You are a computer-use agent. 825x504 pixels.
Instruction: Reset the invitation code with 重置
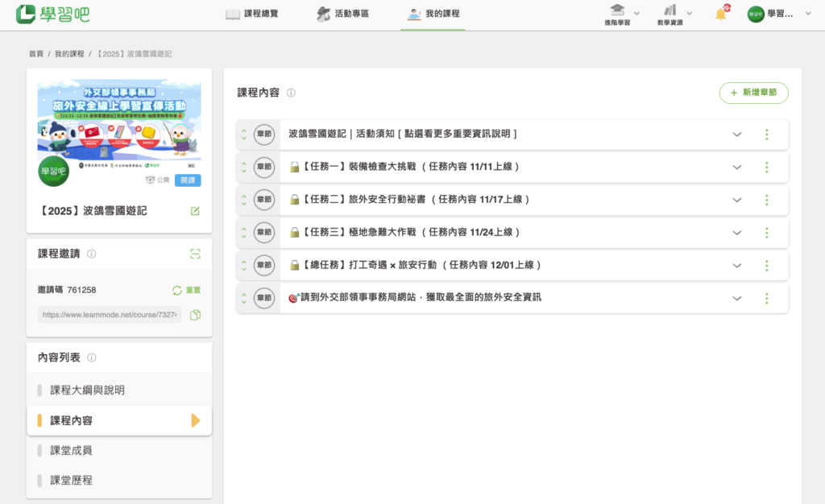tap(186, 290)
